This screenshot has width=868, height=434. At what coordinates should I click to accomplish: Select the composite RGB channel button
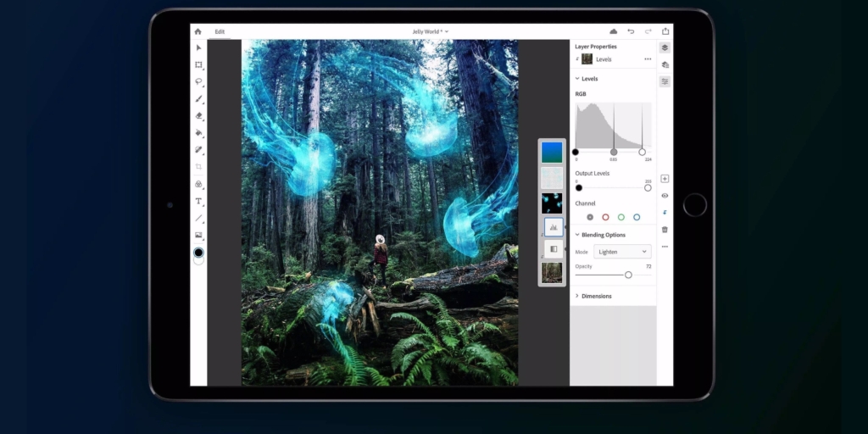590,217
